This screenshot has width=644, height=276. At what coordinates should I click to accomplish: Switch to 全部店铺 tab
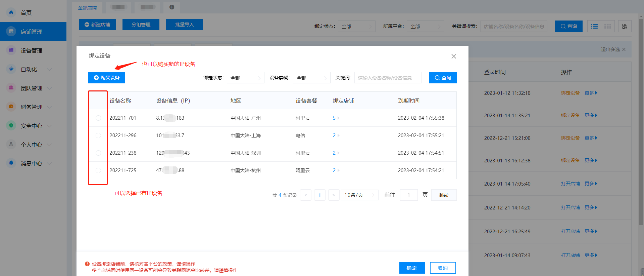(87, 7)
